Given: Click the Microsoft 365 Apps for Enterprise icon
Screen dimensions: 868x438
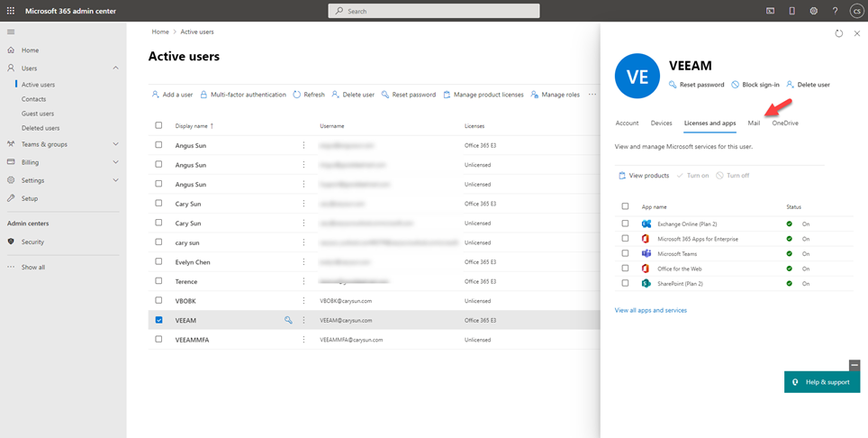Looking at the screenshot, I should (x=646, y=239).
